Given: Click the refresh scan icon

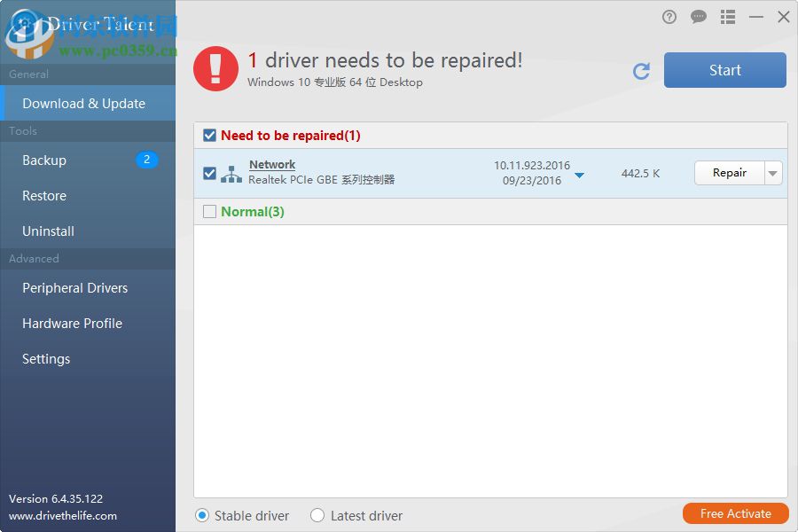Looking at the screenshot, I should pos(641,71).
